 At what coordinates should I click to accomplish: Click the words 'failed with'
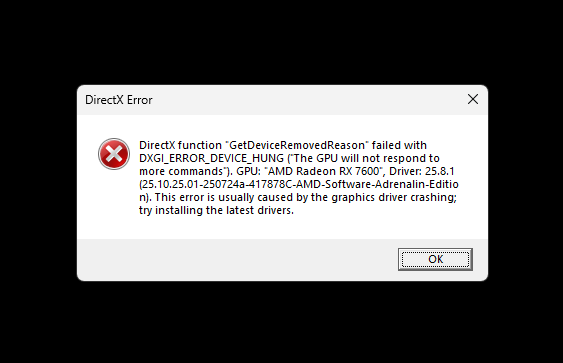[x=399, y=145]
